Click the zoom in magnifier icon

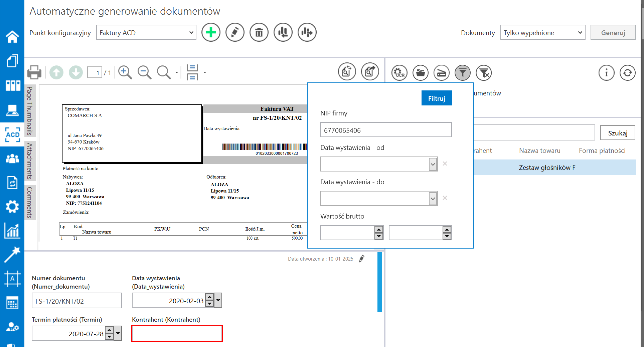pos(125,72)
